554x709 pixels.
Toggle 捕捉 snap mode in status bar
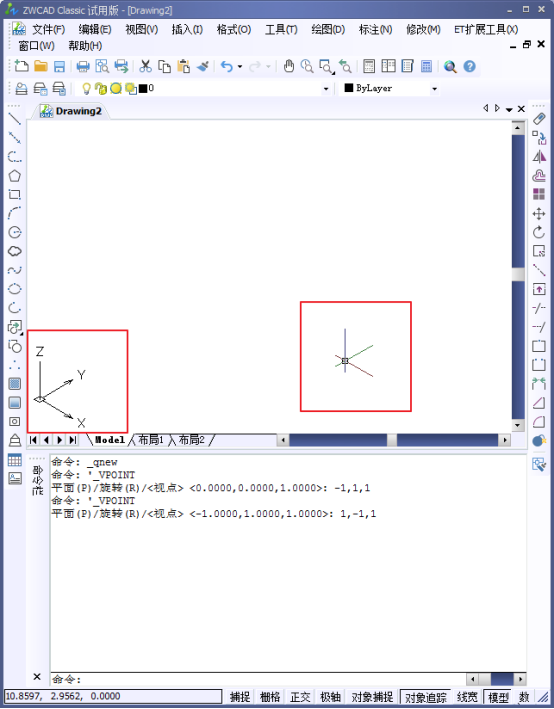[240, 697]
